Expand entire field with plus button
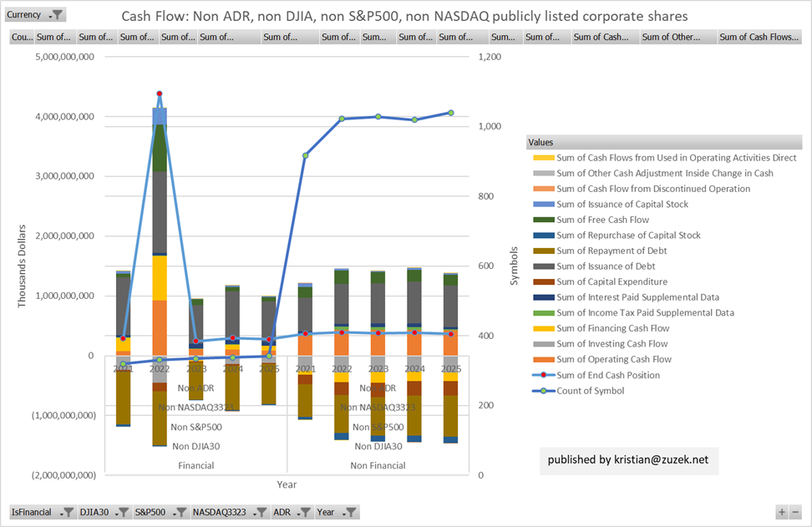This screenshot has width=812, height=527. [x=781, y=512]
